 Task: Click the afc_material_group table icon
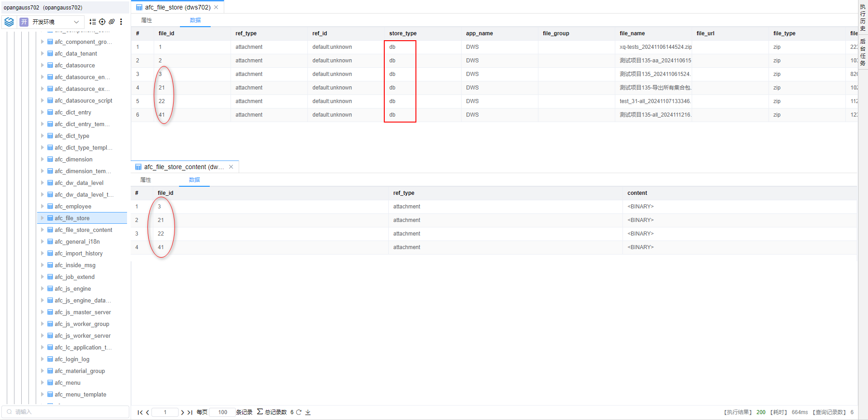click(x=50, y=371)
